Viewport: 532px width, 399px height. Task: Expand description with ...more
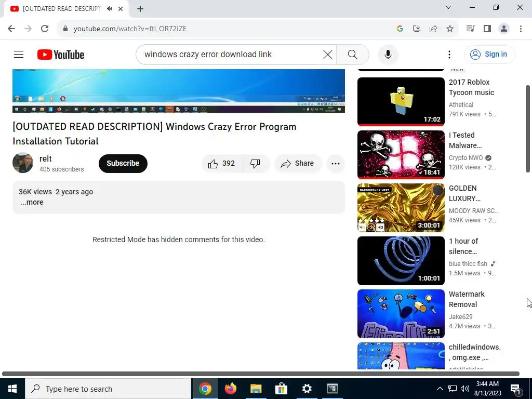pyautogui.click(x=32, y=202)
